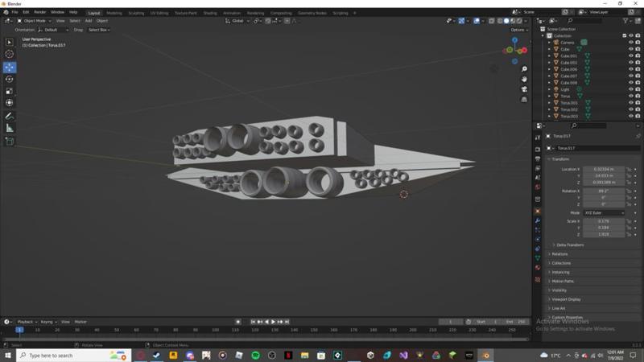Click the play animation button

coord(273,323)
